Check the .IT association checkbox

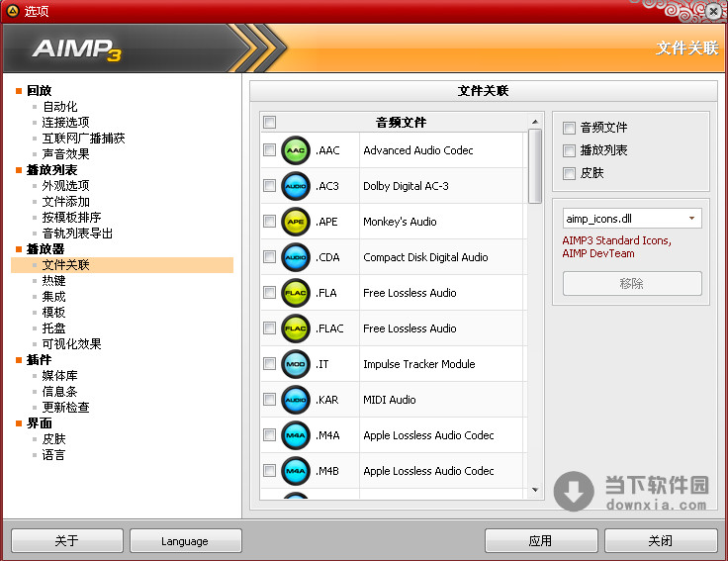click(269, 363)
